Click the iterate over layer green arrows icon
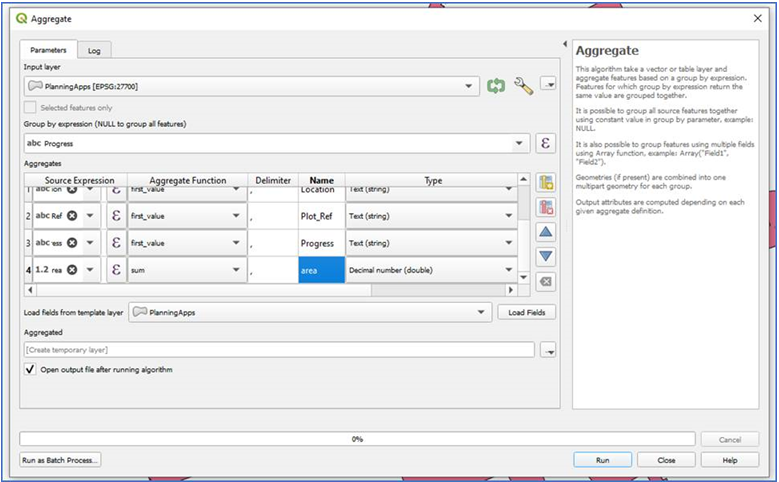Screen dimensions: 779x482 496,86
